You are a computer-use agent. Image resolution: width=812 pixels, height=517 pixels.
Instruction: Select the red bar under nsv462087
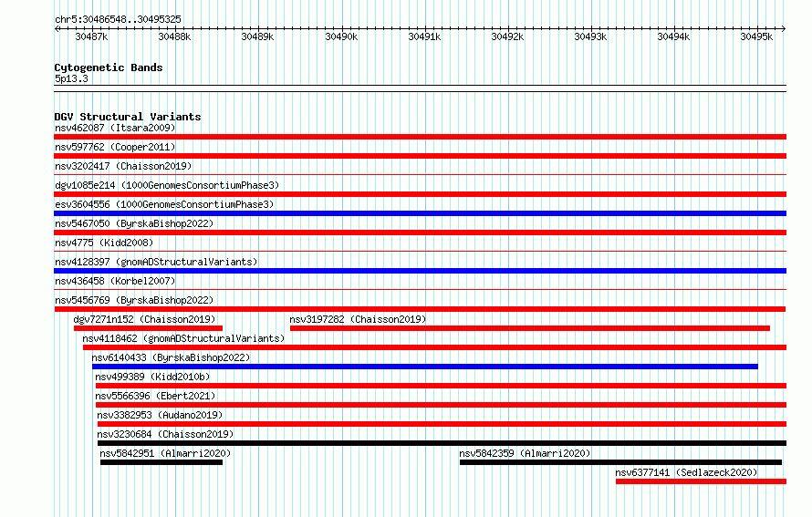(420, 137)
